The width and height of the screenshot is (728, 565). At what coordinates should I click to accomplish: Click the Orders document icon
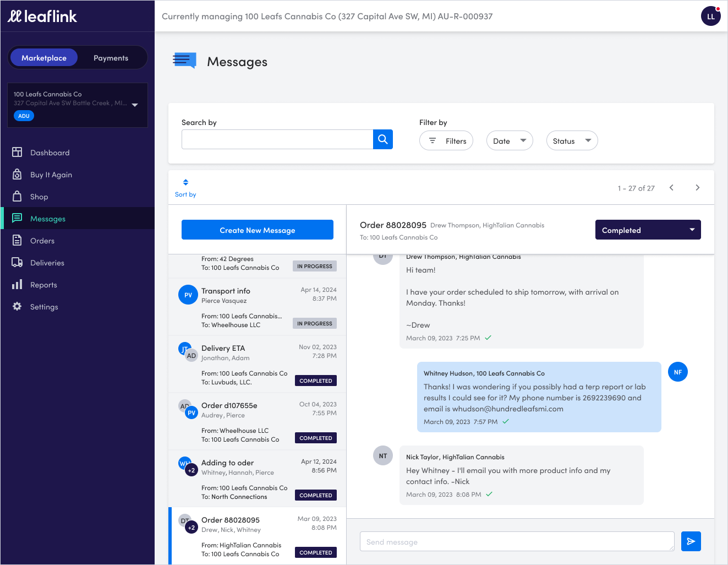point(17,240)
